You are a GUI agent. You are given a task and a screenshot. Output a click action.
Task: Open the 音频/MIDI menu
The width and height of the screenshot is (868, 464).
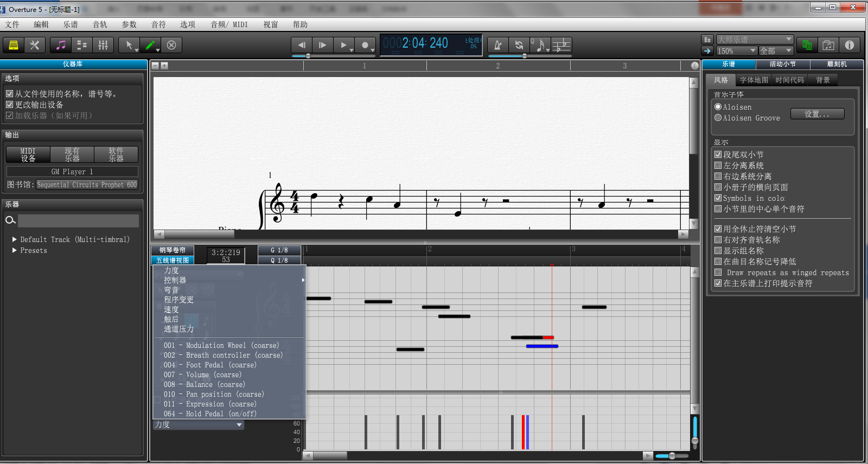click(x=229, y=24)
